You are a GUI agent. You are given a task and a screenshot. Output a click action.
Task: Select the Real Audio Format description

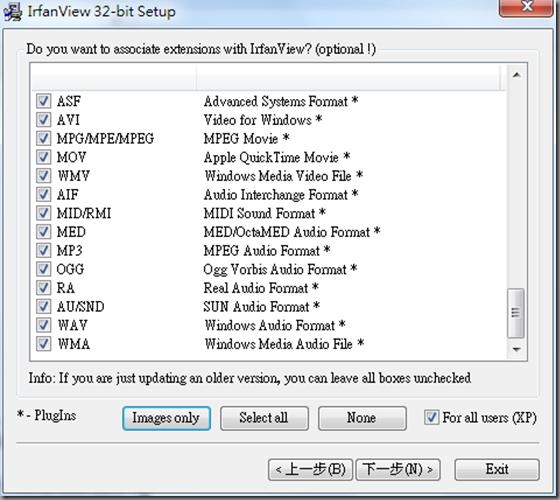point(261,288)
